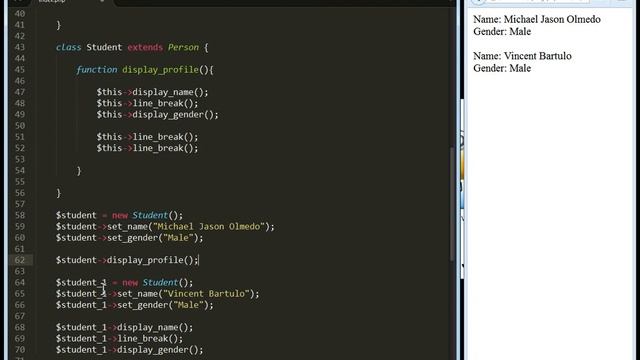Click line number 43 in the gutter
The image size is (640, 360).
click(20, 47)
